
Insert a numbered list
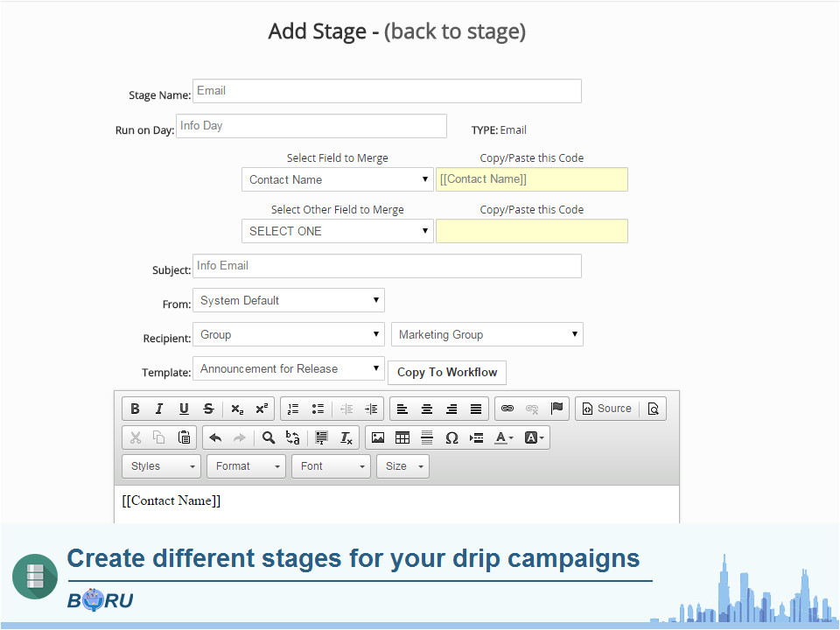click(x=293, y=409)
